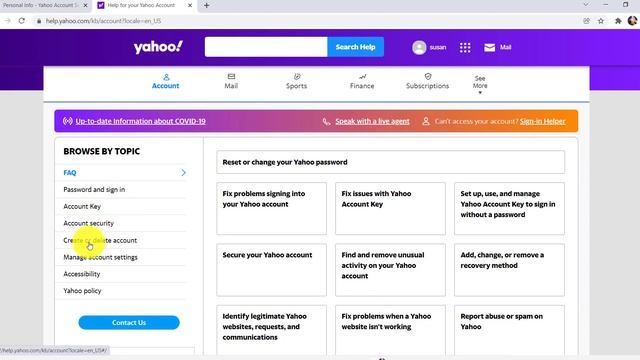Open Fix problems signing into your Yahoo account
Viewport: 640px width, 360px height.
coord(271,209)
